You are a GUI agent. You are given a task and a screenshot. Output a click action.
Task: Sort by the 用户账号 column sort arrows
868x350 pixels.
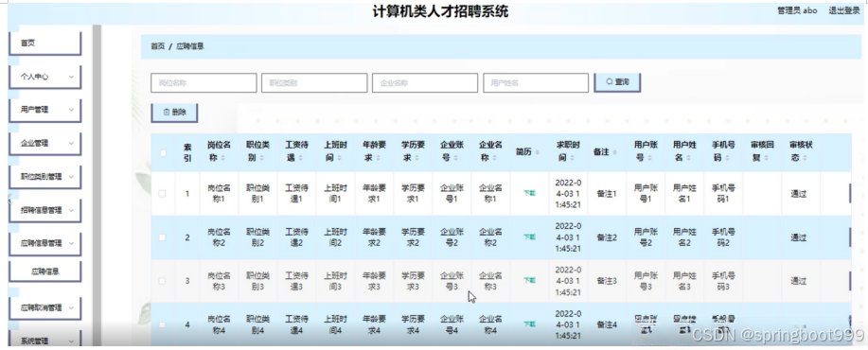[x=649, y=158]
